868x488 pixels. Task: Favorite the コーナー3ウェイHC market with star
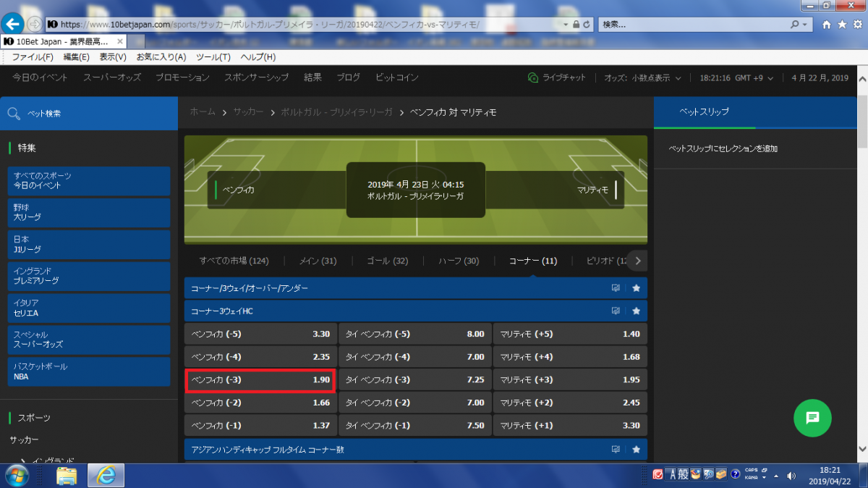pos(636,311)
